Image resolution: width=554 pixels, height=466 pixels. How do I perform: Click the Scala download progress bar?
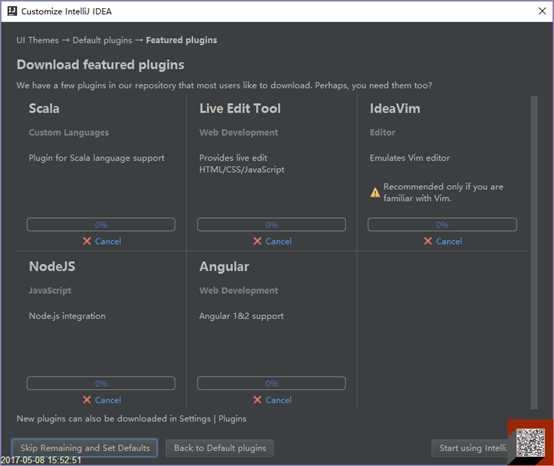coord(101,225)
